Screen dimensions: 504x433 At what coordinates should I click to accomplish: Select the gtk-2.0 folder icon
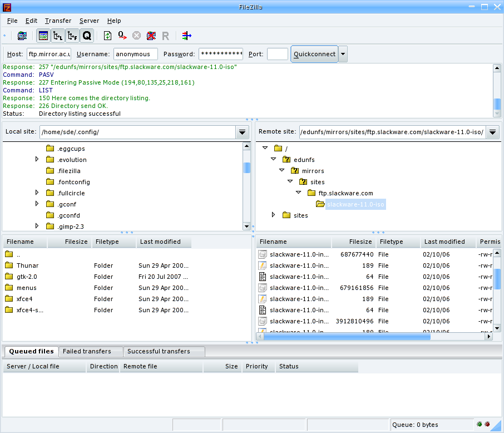9,277
